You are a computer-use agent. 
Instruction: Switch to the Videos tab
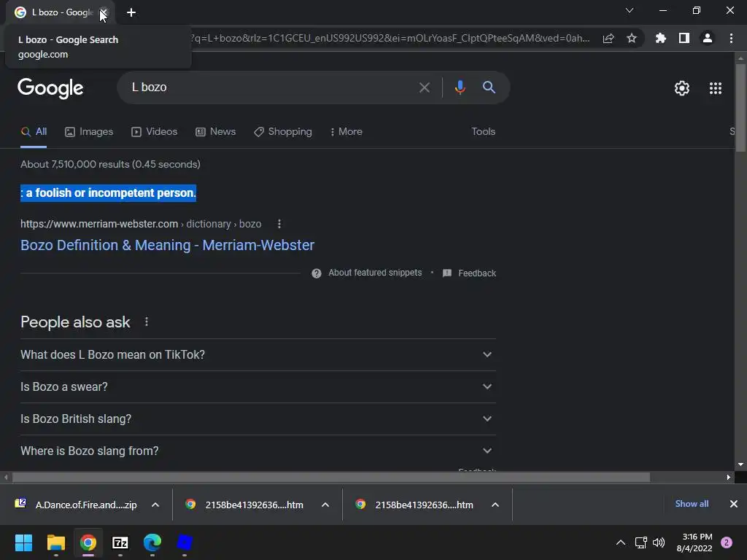tap(155, 132)
